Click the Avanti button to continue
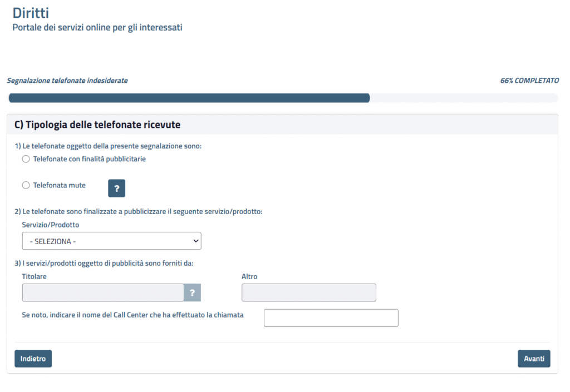The height and width of the screenshot is (392, 570). [x=534, y=358]
